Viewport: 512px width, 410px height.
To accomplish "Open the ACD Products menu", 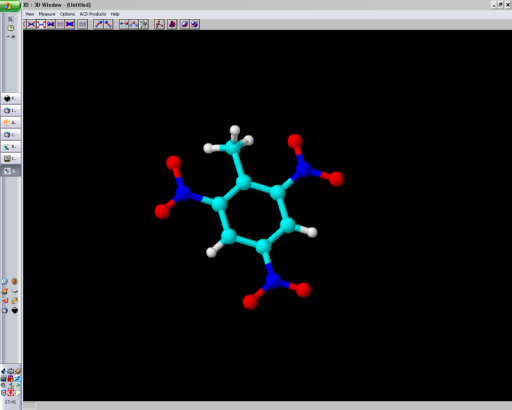I will [x=93, y=14].
